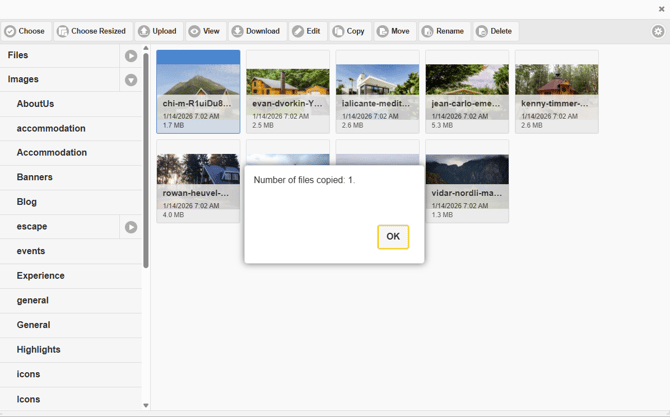Click the Move toolbar button
This screenshot has height=417, width=670.
[395, 31]
